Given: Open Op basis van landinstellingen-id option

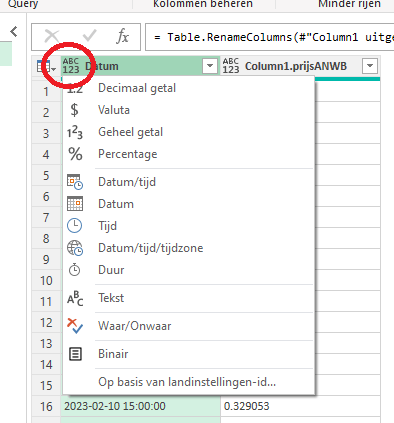Looking at the screenshot, I should pyautogui.click(x=188, y=382).
